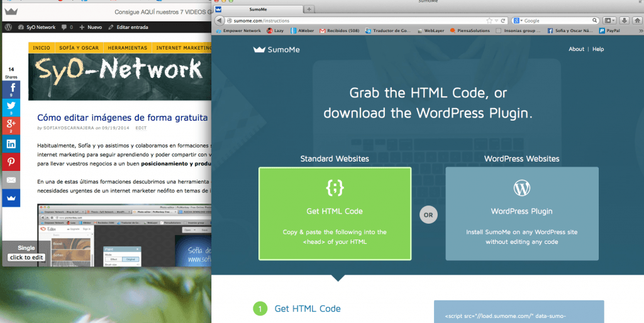The width and height of the screenshot is (644, 323).
Task: Click the WordPress Plugin card
Action: click(x=521, y=214)
